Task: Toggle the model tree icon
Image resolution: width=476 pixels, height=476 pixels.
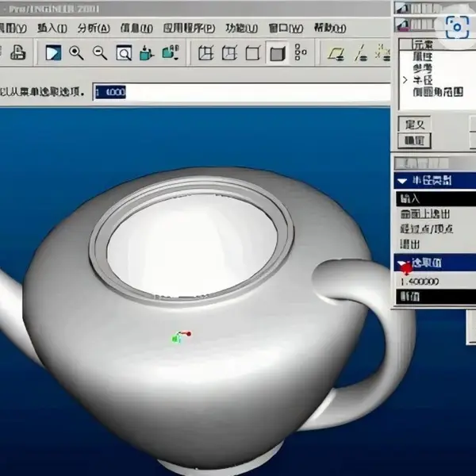Action: coord(300,52)
